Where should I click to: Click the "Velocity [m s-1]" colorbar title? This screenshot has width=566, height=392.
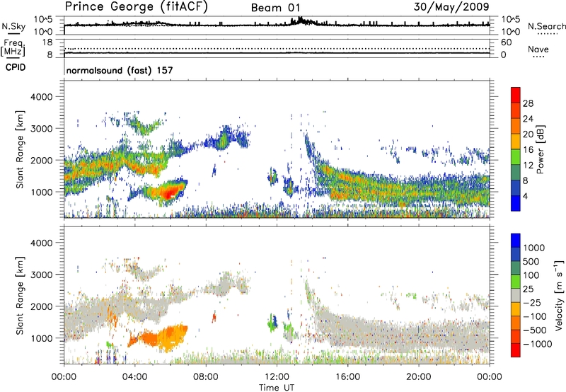pos(559,295)
